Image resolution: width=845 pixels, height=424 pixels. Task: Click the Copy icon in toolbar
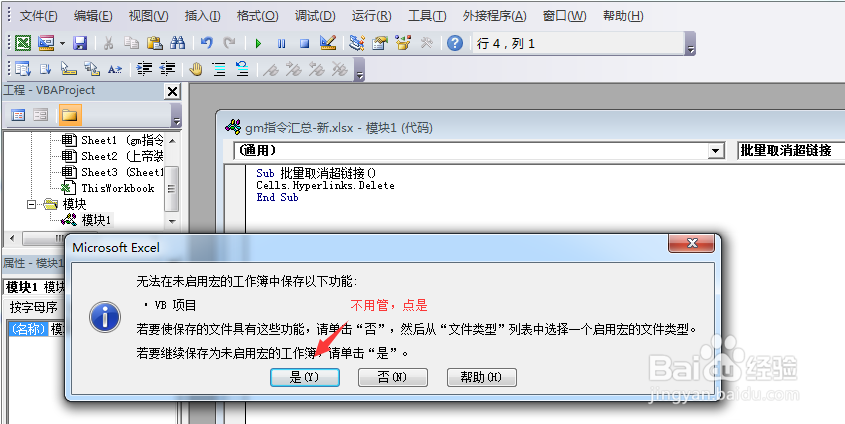[x=131, y=43]
